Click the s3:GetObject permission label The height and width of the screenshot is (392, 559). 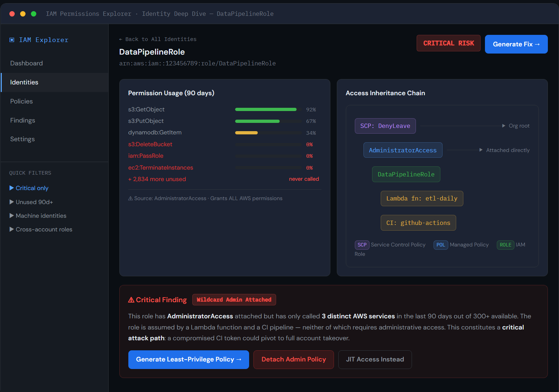146,109
